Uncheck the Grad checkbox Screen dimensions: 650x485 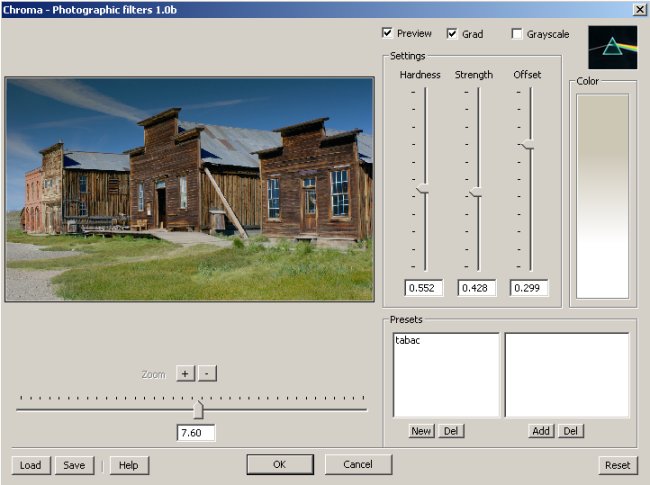click(452, 34)
